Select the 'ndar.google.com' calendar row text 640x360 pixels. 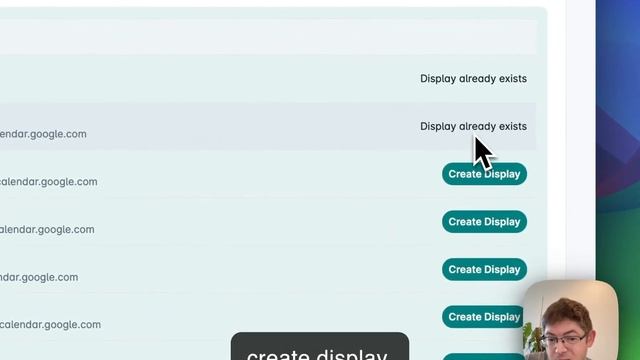(x=39, y=278)
